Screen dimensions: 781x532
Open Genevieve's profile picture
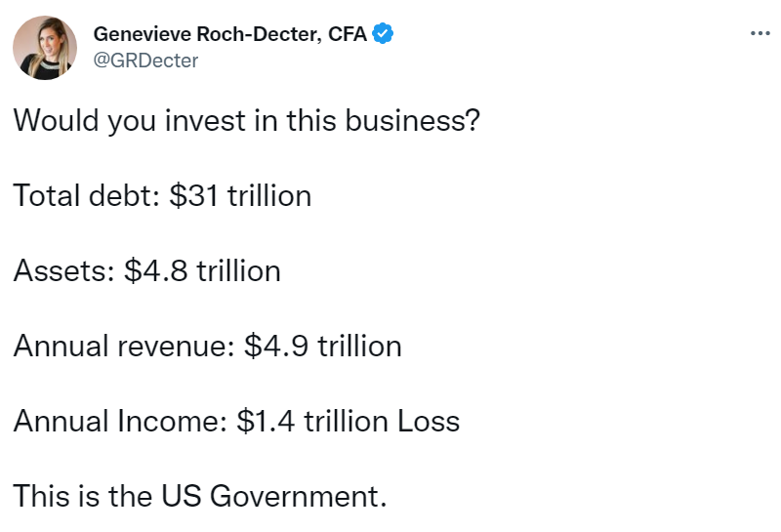(45, 48)
